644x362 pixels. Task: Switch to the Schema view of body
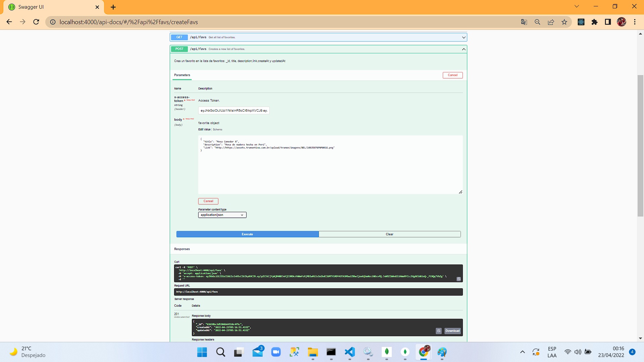tap(217, 129)
